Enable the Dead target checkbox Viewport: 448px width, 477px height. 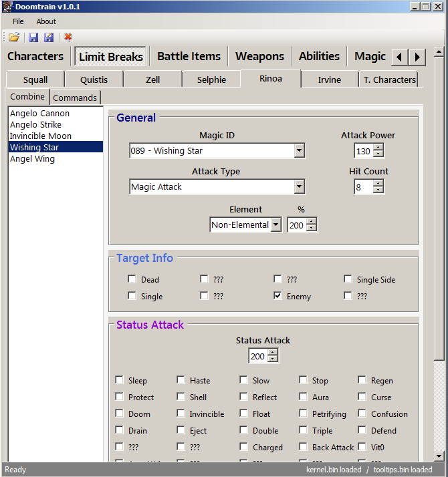coord(132,279)
